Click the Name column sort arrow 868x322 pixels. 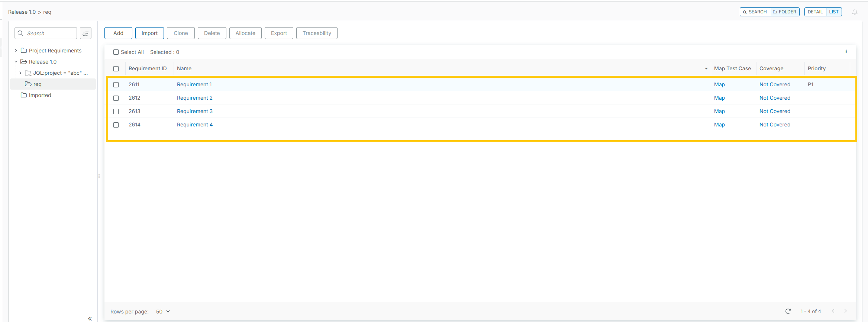pos(706,68)
